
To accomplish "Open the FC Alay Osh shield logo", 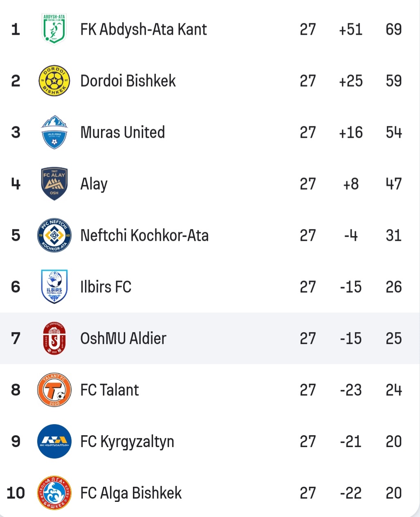I will (54, 184).
